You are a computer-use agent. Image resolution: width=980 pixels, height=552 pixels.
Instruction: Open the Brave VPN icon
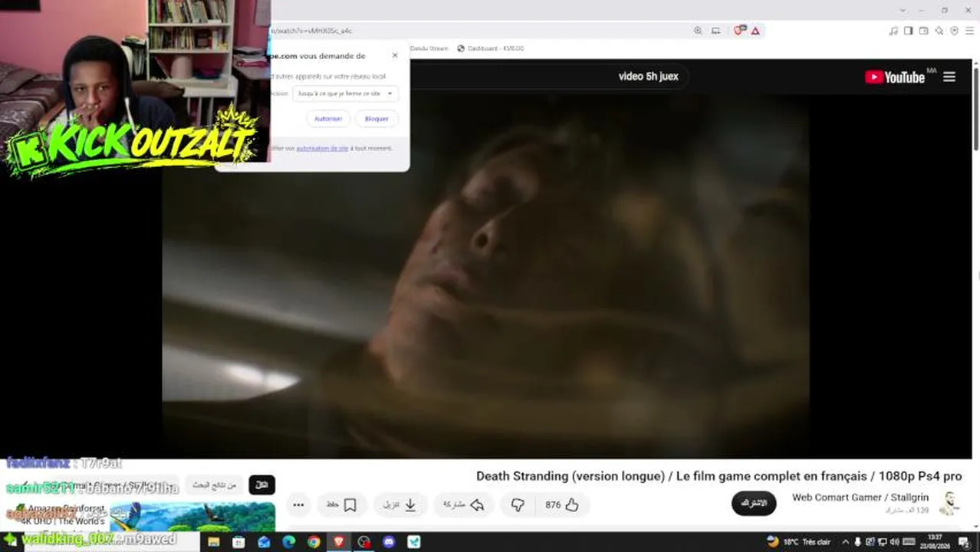pyautogui.click(x=955, y=31)
